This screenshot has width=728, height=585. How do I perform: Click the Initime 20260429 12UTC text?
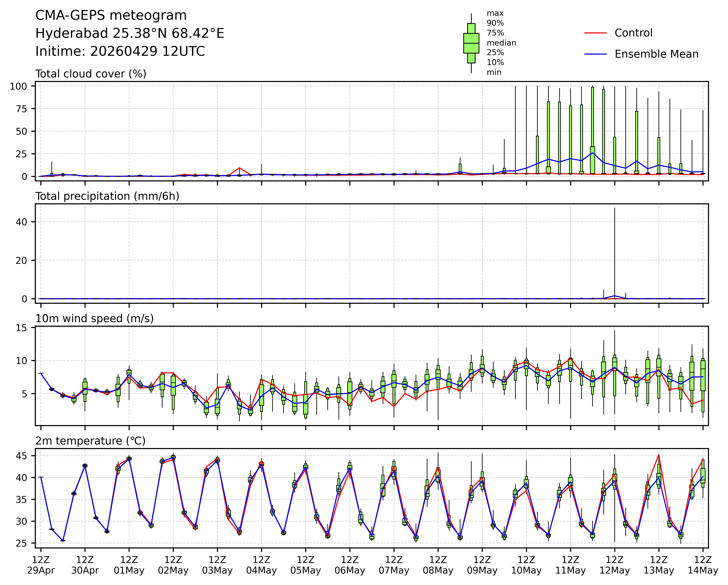pyautogui.click(x=120, y=51)
